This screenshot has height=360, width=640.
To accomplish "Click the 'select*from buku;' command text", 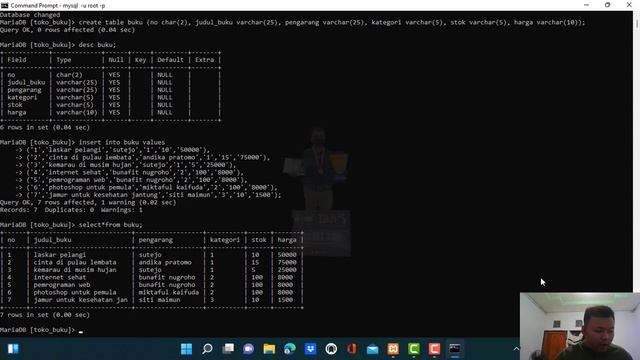I will pos(110,225).
